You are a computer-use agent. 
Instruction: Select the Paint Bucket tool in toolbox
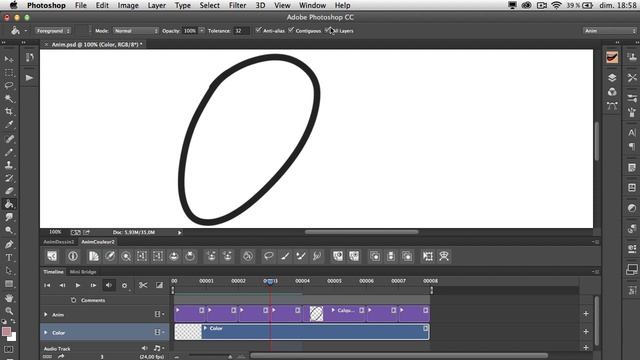9,204
